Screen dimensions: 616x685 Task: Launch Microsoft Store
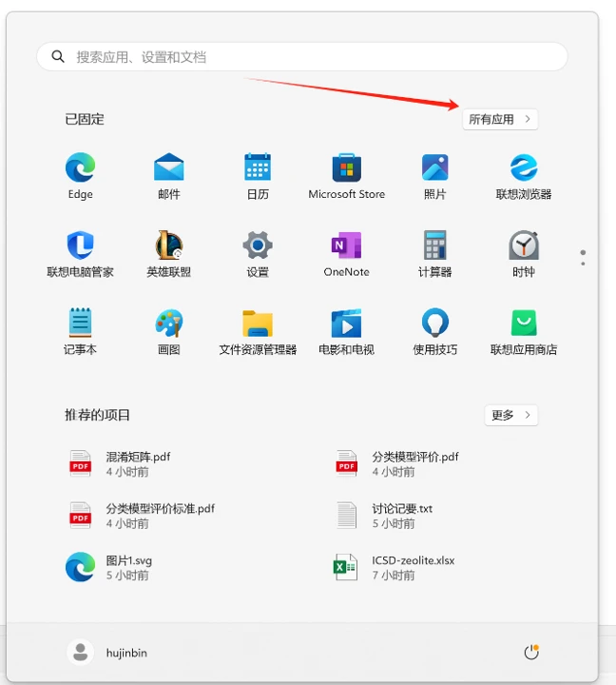tap(347, 176)
